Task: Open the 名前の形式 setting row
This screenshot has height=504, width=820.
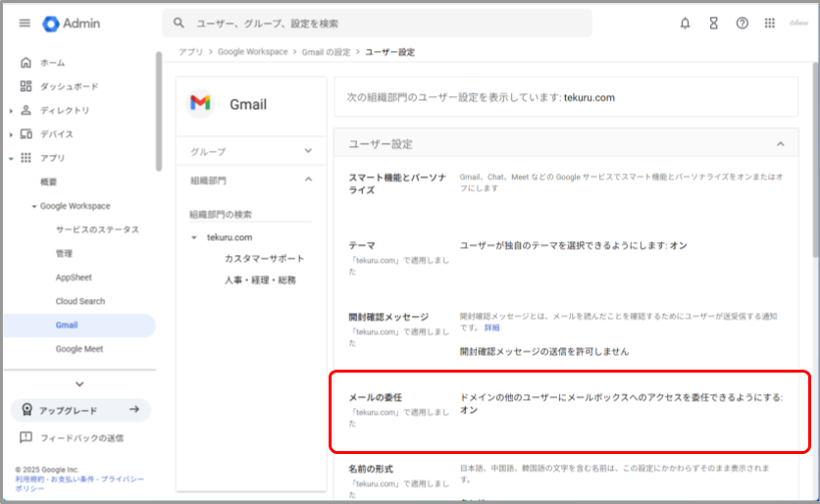Action: coord(566,479)
